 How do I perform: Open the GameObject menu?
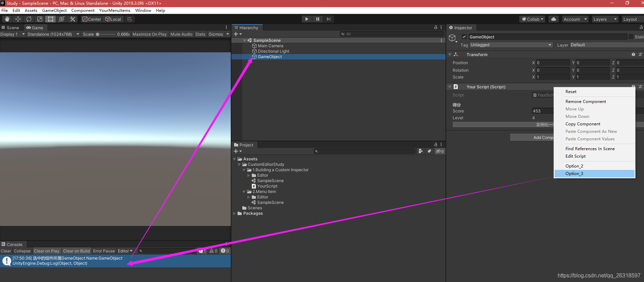coord(54,11)
